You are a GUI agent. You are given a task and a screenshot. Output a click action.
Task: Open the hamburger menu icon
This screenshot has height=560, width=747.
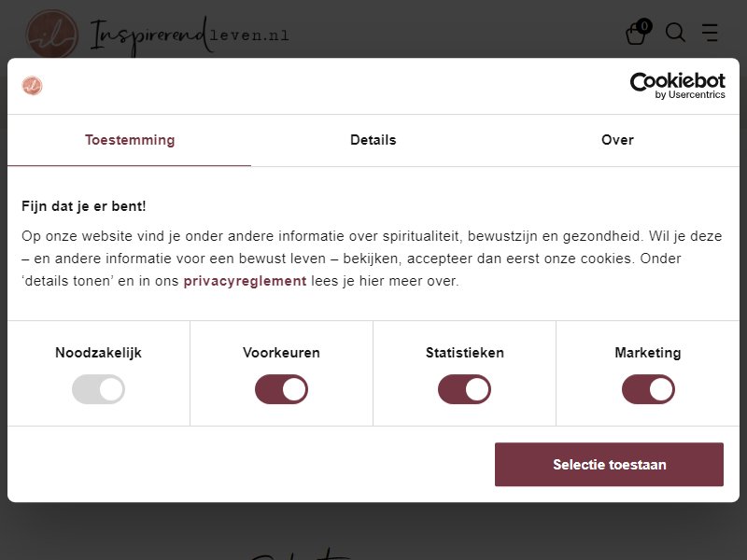click(710, 33)
